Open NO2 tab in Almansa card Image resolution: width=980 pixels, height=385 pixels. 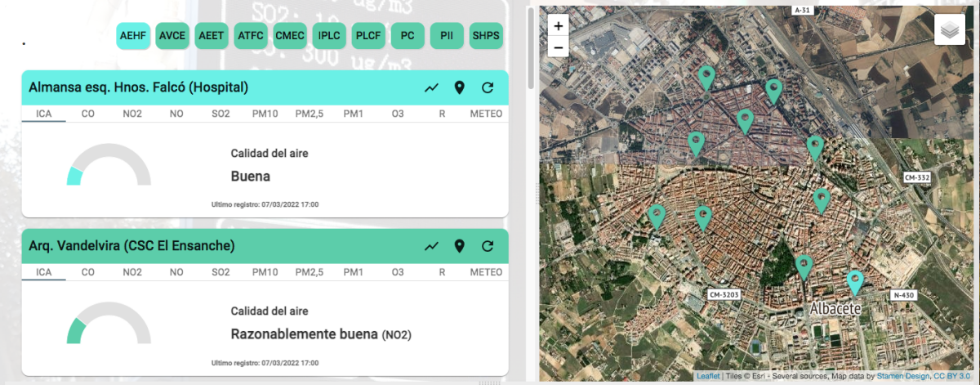[x=132, y=113]
